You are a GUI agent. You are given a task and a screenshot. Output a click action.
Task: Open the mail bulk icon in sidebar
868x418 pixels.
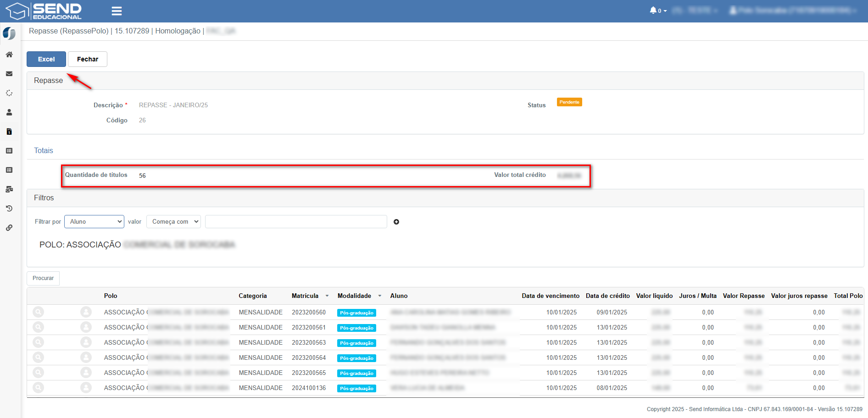(x=9, y=189)
